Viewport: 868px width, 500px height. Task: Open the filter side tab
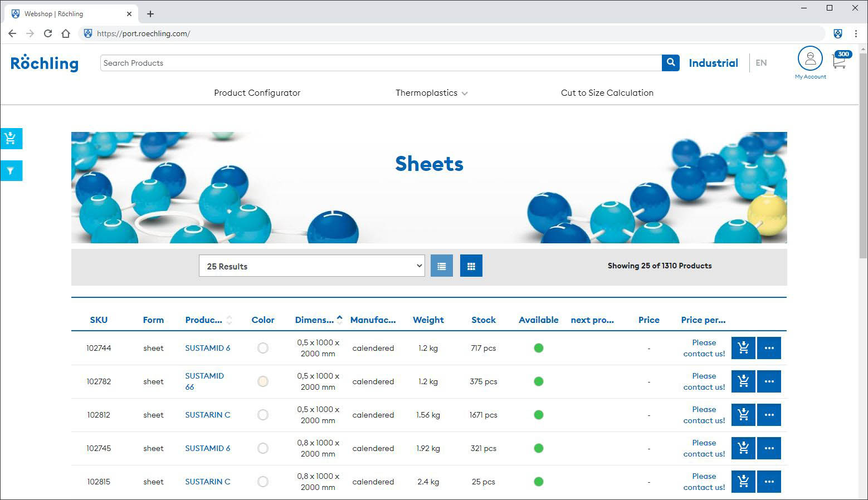tap(11, 170)
